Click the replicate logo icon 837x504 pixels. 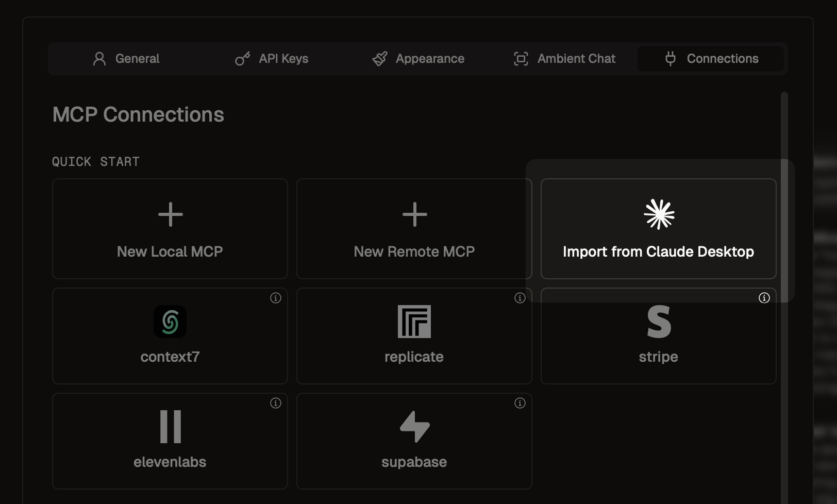coord(414,322)
